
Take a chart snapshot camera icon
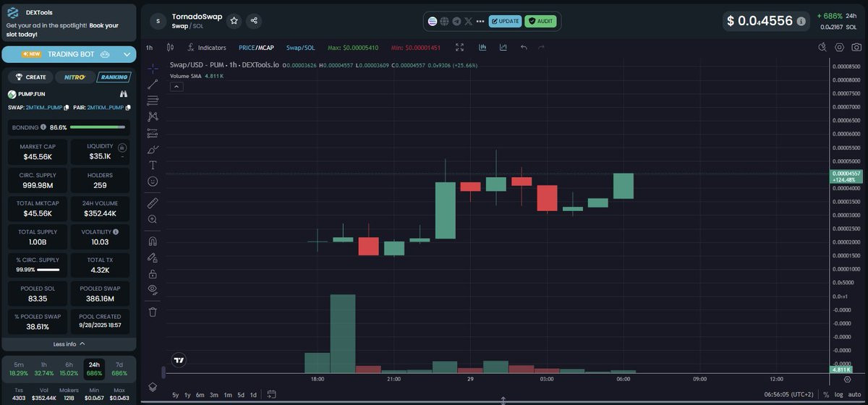coord(856,47)
